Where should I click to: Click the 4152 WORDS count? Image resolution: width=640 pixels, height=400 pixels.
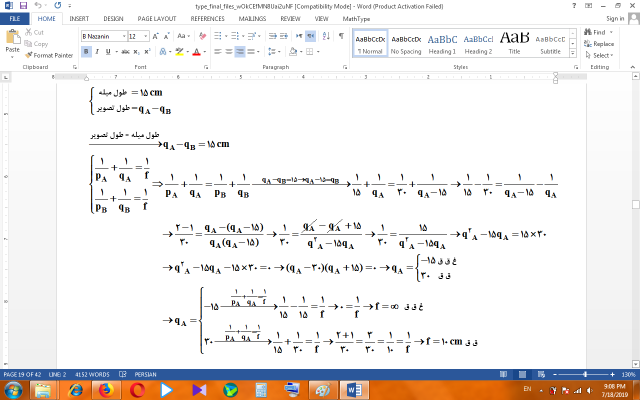coord(92,374)
